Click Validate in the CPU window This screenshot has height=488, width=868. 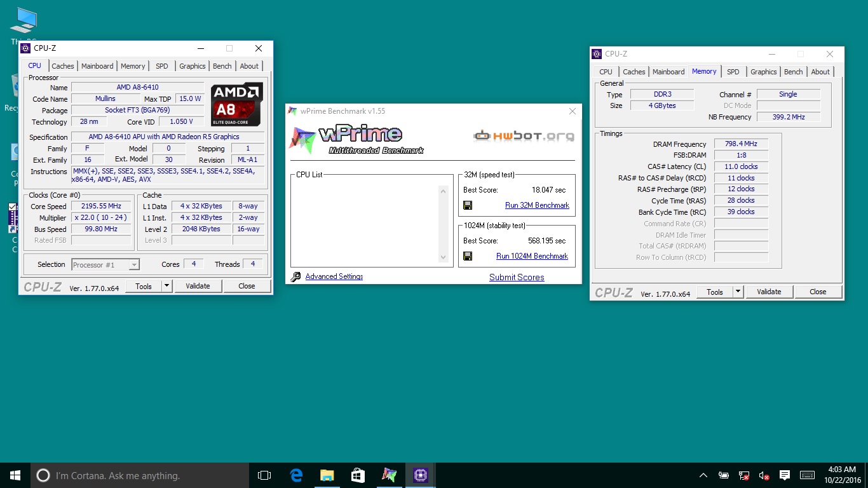[198, 286]
